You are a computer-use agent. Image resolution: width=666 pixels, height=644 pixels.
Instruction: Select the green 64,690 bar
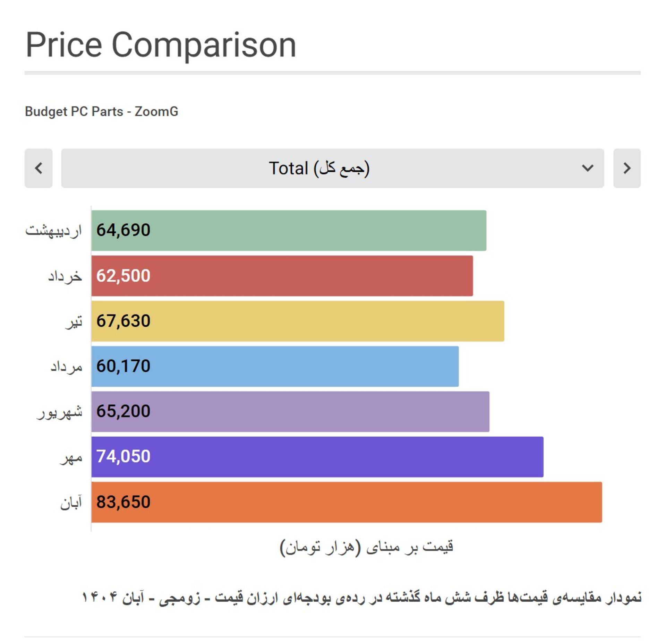pos(289,230)
